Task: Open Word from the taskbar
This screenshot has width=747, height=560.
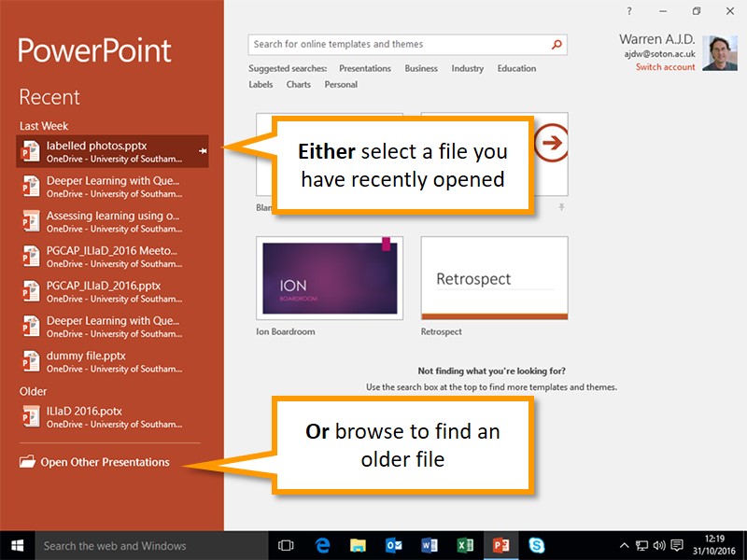Action: [430, 545]
